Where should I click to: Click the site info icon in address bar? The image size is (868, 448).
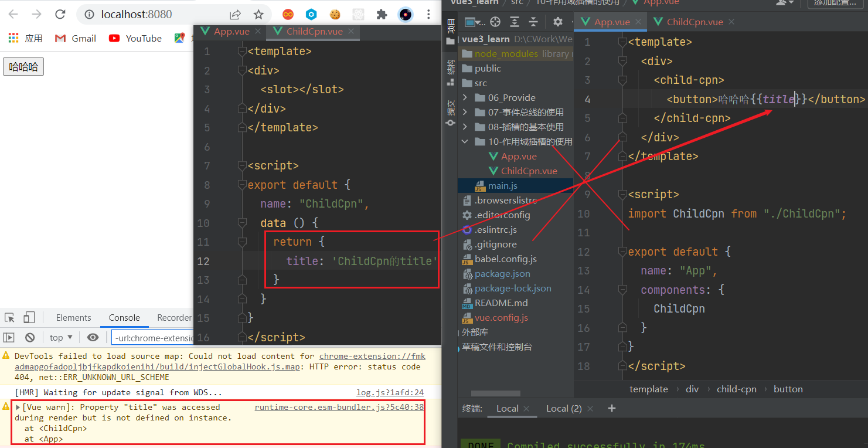click(89, 15)
